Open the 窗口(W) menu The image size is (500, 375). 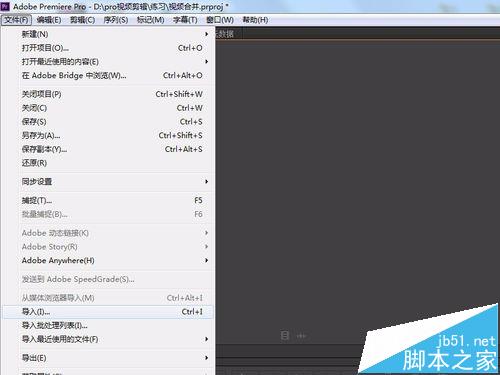tap(220, 20)
